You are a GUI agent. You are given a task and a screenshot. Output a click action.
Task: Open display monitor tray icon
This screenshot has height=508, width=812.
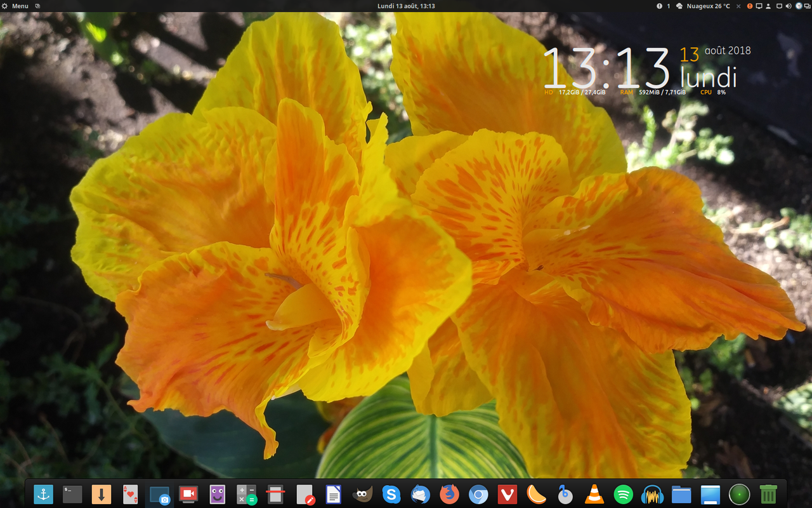click(759, 6)
